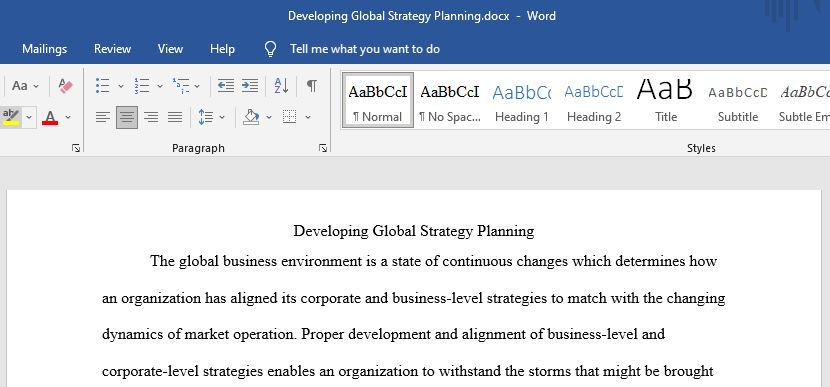Viewport: 830px width, 387px height.
Task: Open the Paragraph settings dialog launcher
Action: point(323,149)
